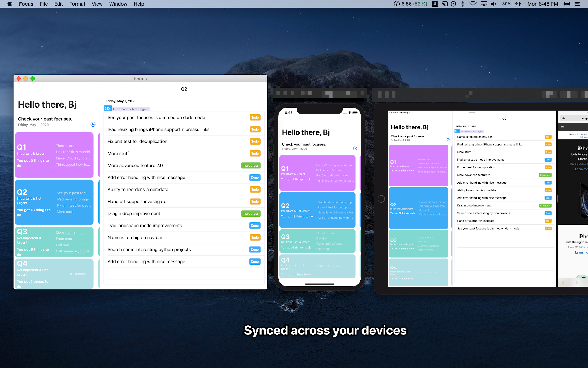Click the tag-shaped menu bar icon
Image resolution: width=588 pixels, height=368 pixels.
pyautogui.click(x=445, y=4)
